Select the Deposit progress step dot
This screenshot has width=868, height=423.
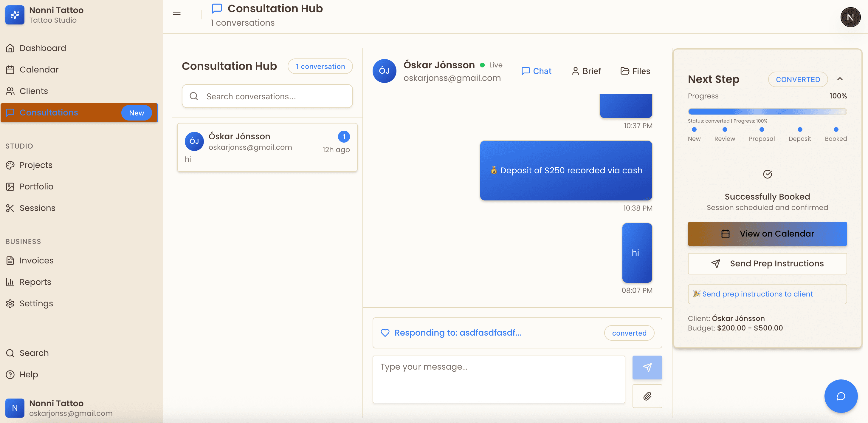tap(800, 129)
